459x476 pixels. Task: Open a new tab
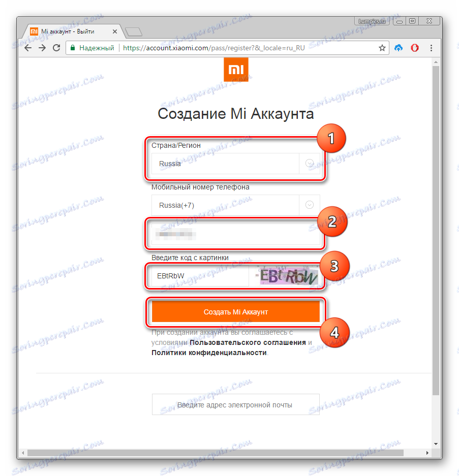click(x=134, y=31)
